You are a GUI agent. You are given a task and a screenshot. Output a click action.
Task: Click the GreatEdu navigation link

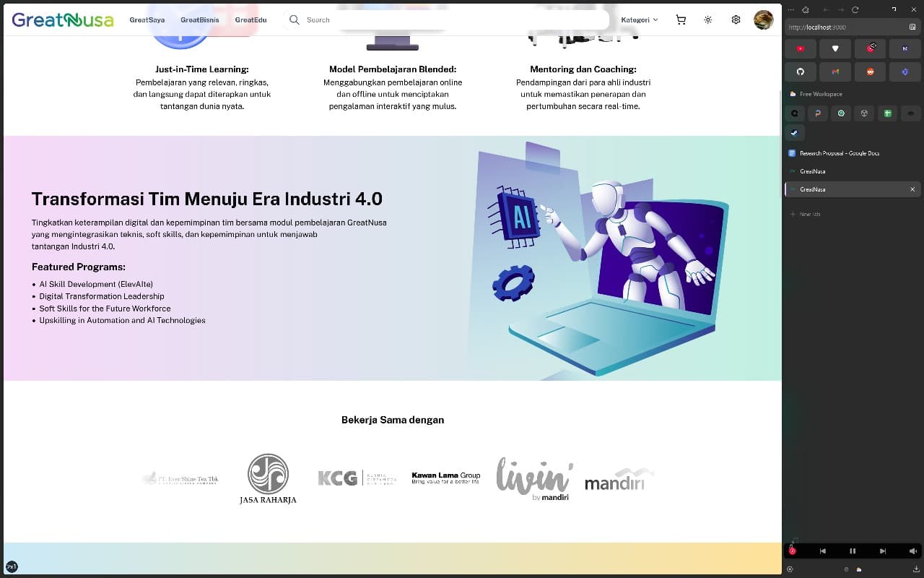click(250, 20)
